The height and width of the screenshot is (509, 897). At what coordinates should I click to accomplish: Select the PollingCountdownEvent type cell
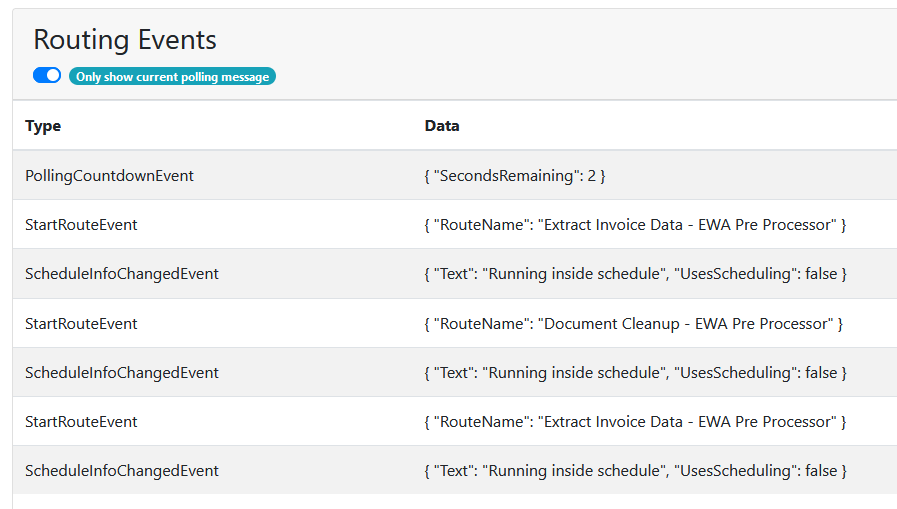coord(109,176)
